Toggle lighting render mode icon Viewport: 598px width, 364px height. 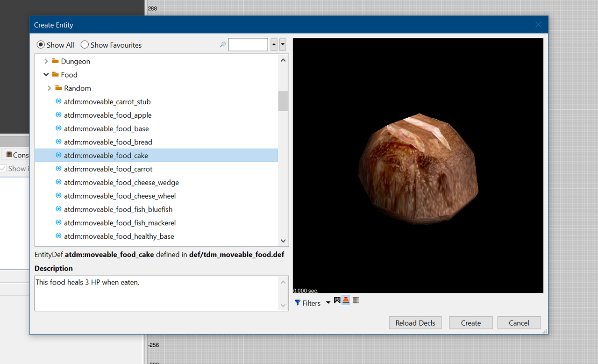(x=346, y=300)
